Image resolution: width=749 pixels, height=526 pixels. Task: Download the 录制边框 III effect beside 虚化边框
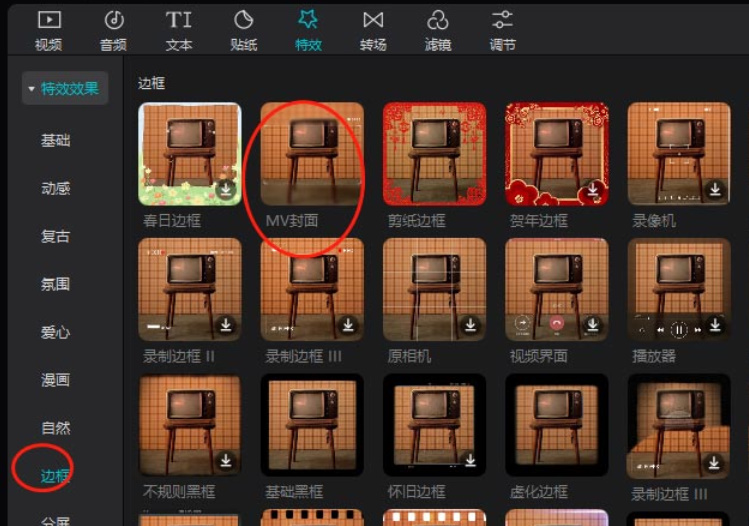click(714, 463)
